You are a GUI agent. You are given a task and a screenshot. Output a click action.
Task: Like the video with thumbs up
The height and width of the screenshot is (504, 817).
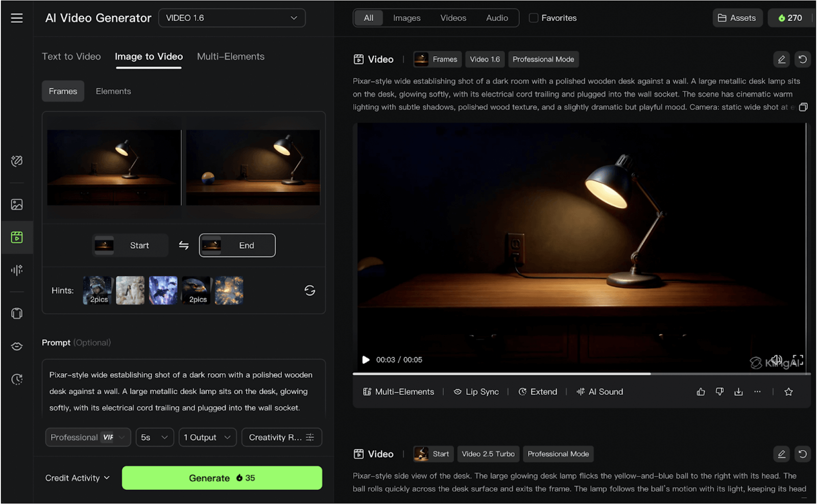701,392
